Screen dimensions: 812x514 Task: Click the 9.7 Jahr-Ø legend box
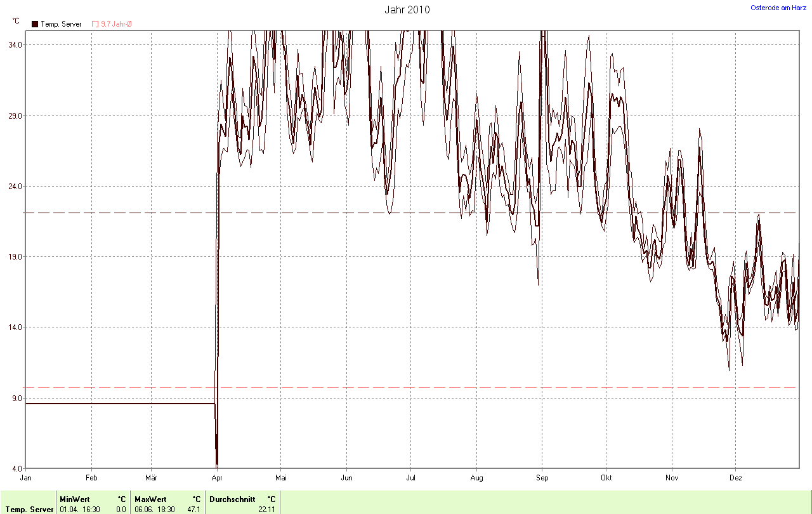(96, 24)
